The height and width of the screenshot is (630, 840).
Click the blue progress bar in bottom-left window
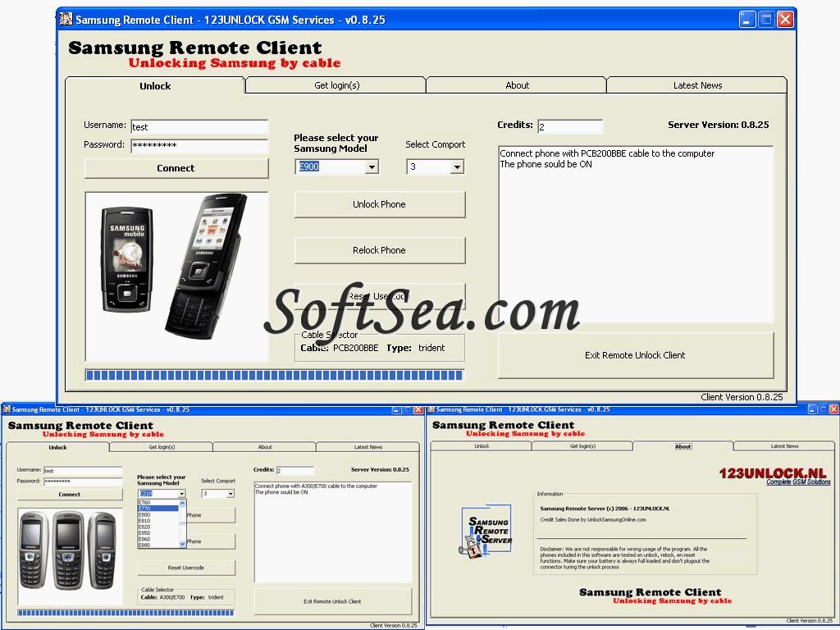coord(126,612)
